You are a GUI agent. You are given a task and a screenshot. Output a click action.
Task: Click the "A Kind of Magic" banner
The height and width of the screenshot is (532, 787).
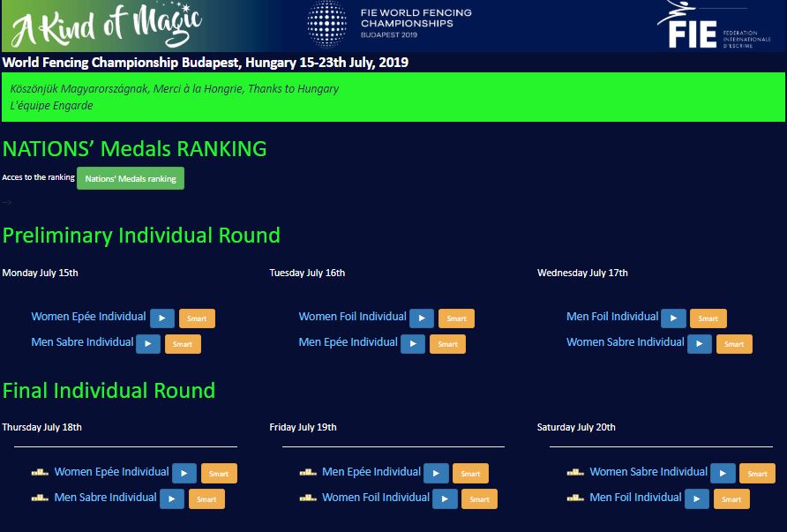click(x=107, y=25)
